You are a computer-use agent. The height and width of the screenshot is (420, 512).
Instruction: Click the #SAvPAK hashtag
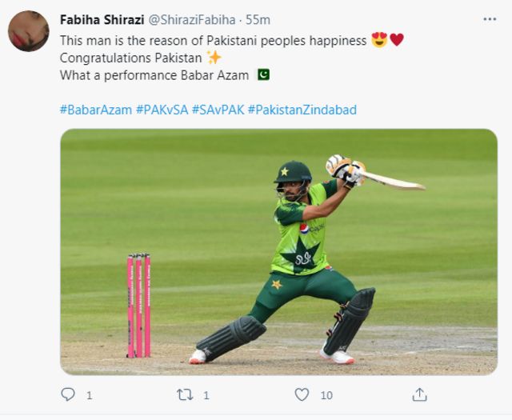(x=218, y=109)
